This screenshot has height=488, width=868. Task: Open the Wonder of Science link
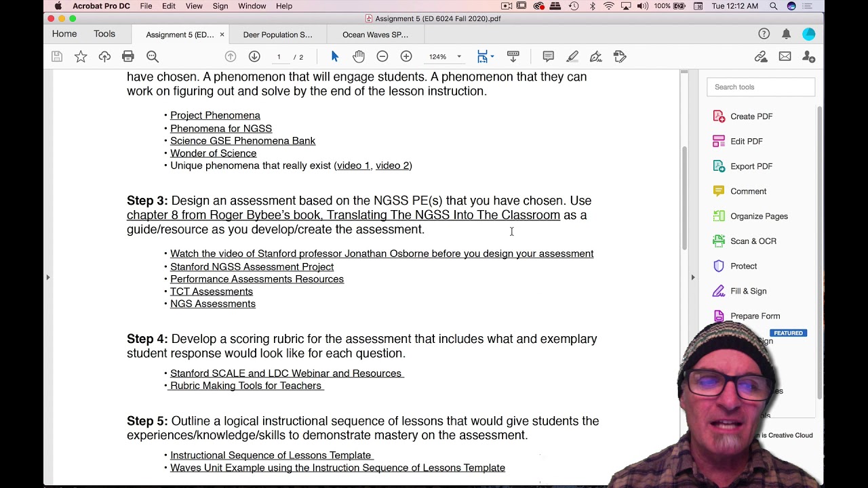213,153
